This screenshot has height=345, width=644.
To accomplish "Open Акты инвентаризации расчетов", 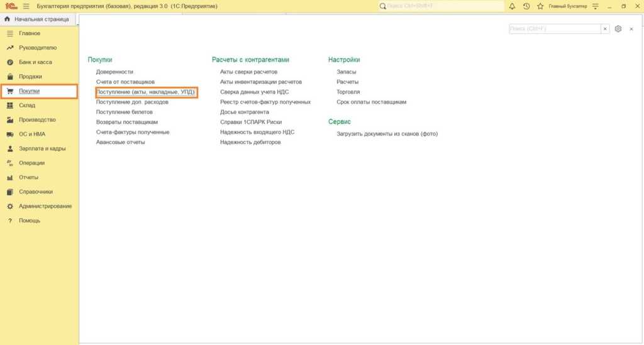I will click(x=261, y=82).
